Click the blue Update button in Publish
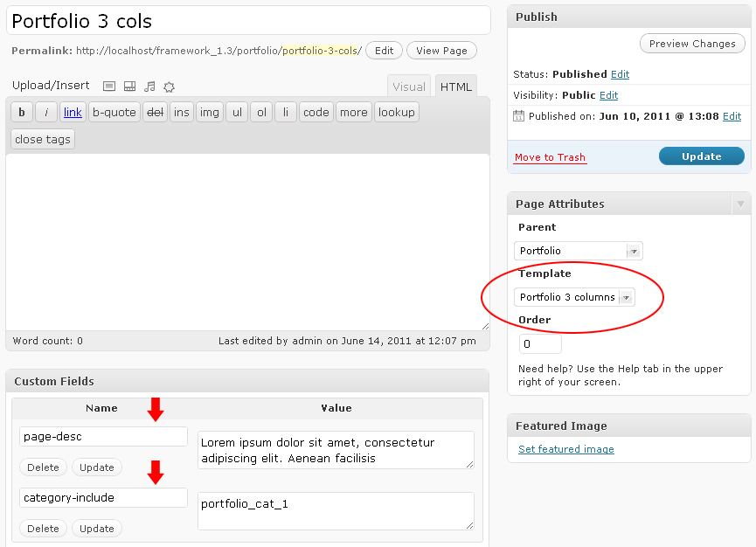 (701, 156)
